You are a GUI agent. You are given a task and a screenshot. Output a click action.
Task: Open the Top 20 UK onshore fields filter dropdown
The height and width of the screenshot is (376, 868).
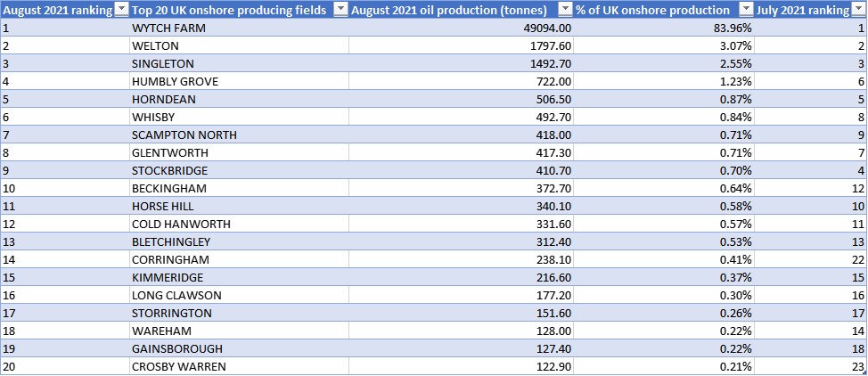coord(340,10)
